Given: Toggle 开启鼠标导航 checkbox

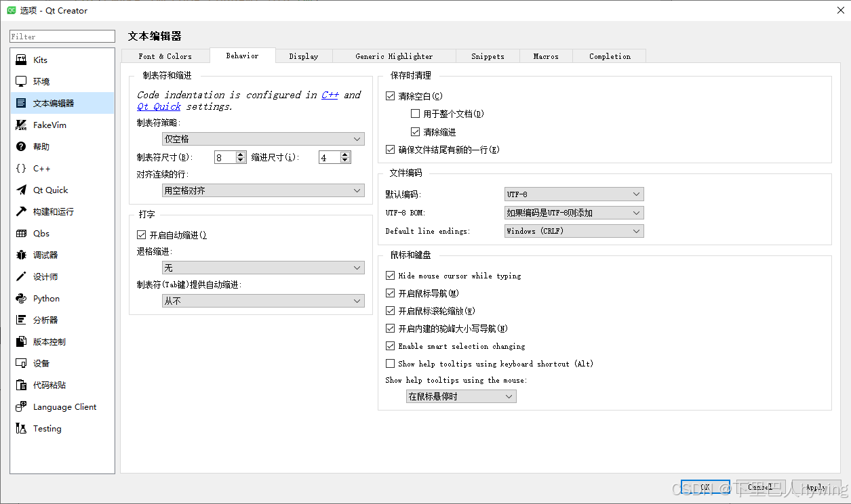Looking at the screenshot, I should pos(390,293).
